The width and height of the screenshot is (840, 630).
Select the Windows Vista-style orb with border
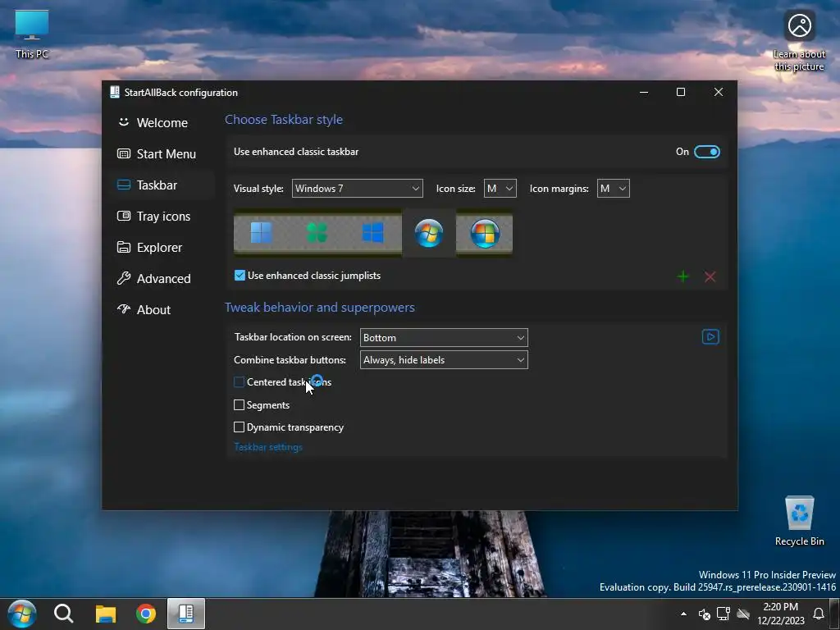(x=485, y=233)
